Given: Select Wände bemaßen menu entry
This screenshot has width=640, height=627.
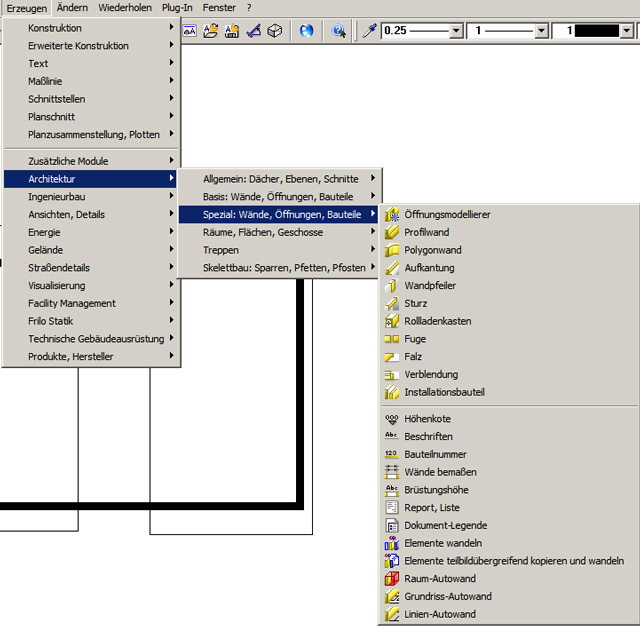Looking at the screenshot, I should pos(440,472).
